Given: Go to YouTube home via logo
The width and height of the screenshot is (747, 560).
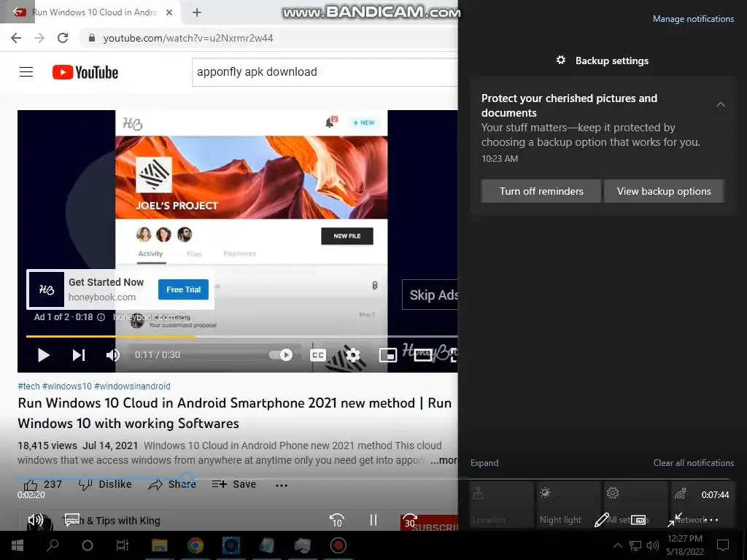Looking at the screenshot, I should (85, 72).
